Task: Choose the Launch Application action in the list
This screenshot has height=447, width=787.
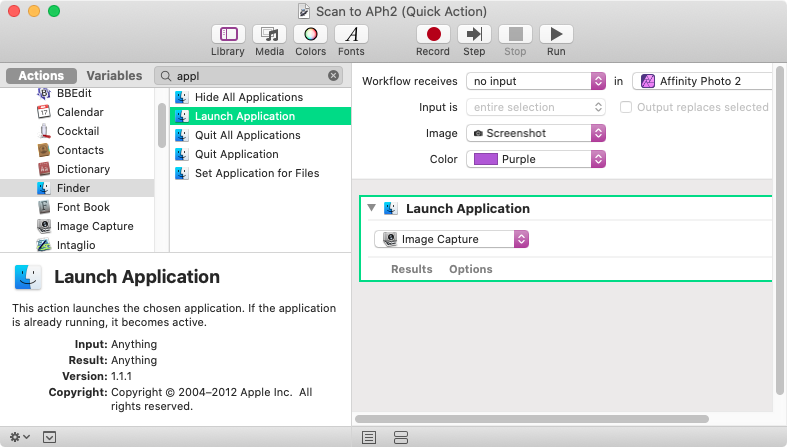Action: pyautogui.click(x=260, y=116)
